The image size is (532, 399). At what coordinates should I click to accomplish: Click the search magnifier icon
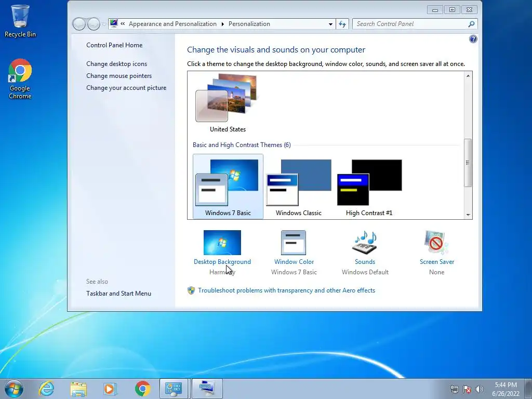point(471,24)
